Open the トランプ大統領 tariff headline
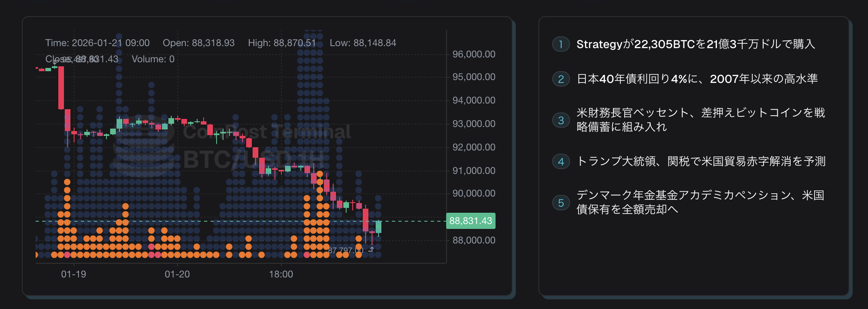Image resolution: width=868 pixels, height=309 pixels. coord(701,162)
